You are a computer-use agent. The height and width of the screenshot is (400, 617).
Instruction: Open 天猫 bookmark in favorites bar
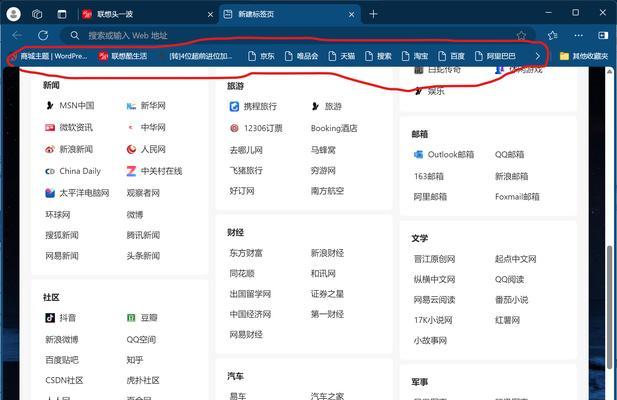pyautogui.click(x=342, y=56)
